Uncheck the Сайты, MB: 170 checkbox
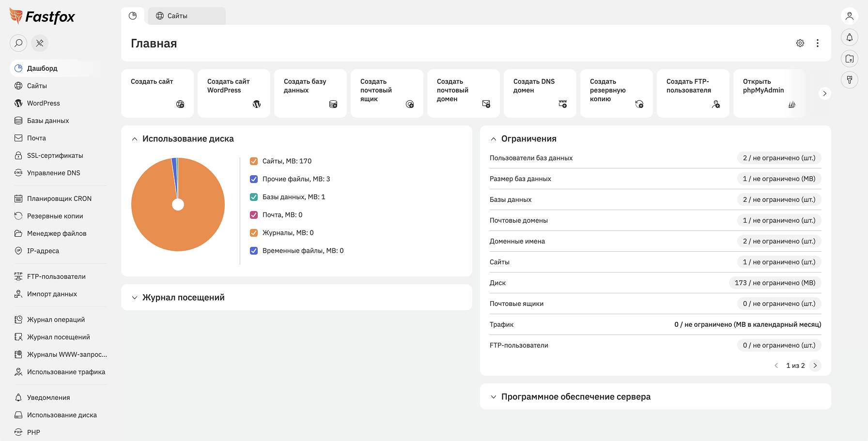Image resolution: width=868 pixels, height=441 pixels. click(x=254, y=161)
